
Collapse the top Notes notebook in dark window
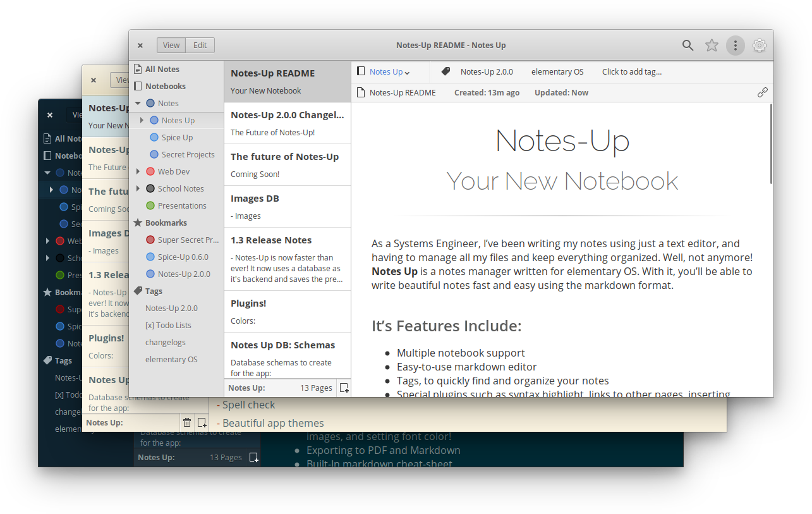pyautogui.click(x=47, y=173)
